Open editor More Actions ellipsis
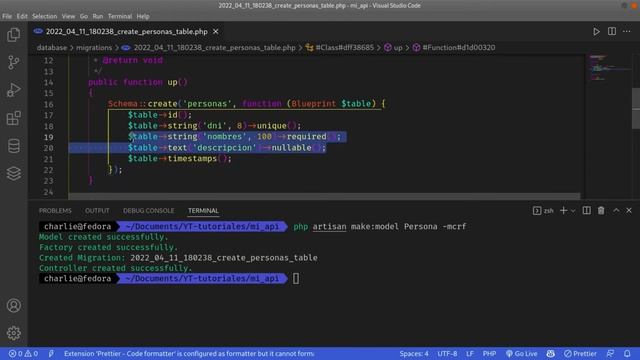640x360 pixels. pos(627,31)
